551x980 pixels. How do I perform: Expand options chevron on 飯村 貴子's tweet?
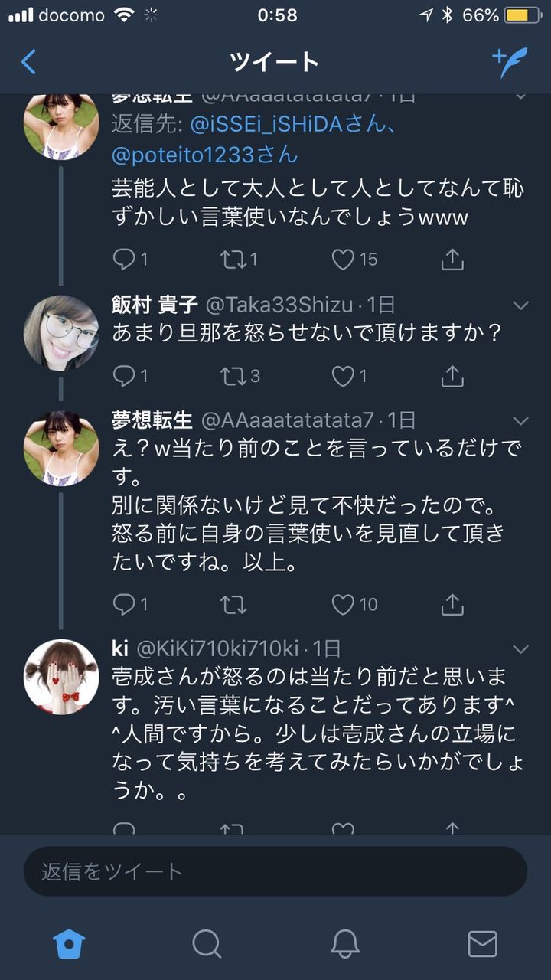point(520,305)
